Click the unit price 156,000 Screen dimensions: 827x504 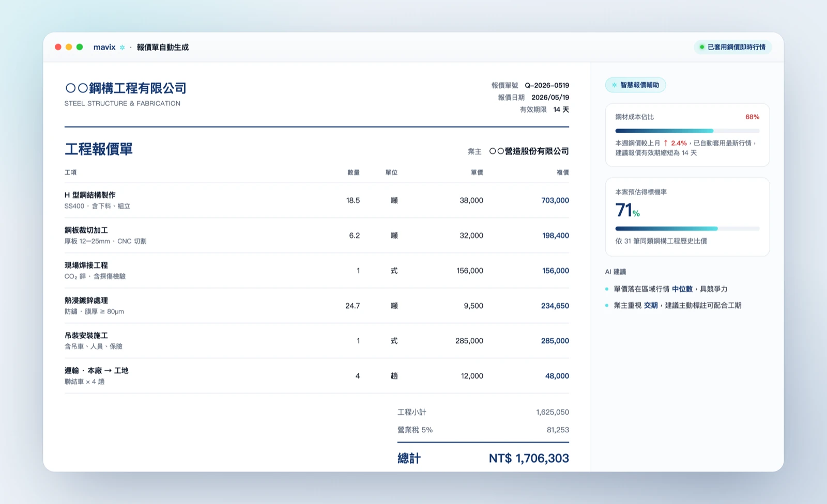(x=470, y=271)
